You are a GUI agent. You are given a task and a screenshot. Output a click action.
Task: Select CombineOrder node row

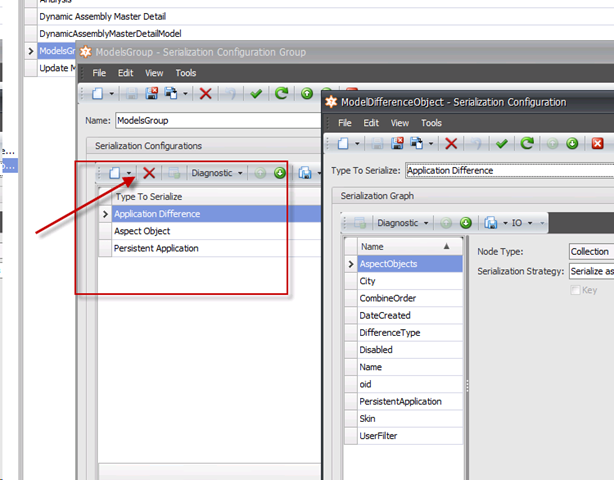tap(404, 298)
